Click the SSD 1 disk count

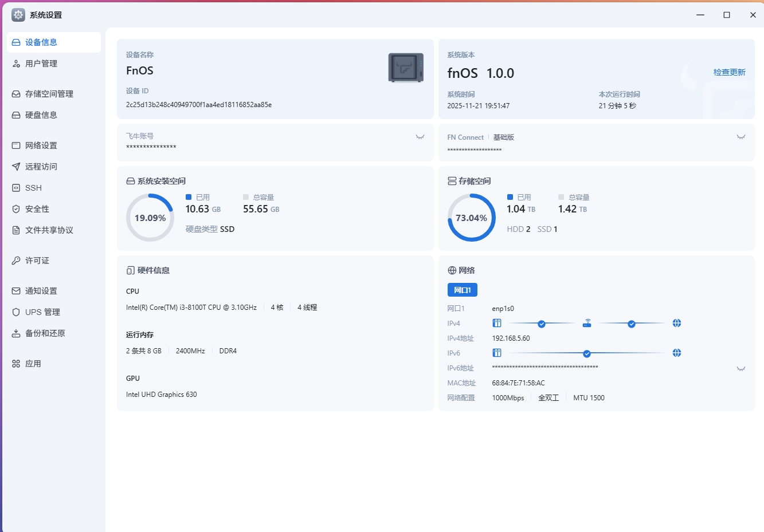547,229
